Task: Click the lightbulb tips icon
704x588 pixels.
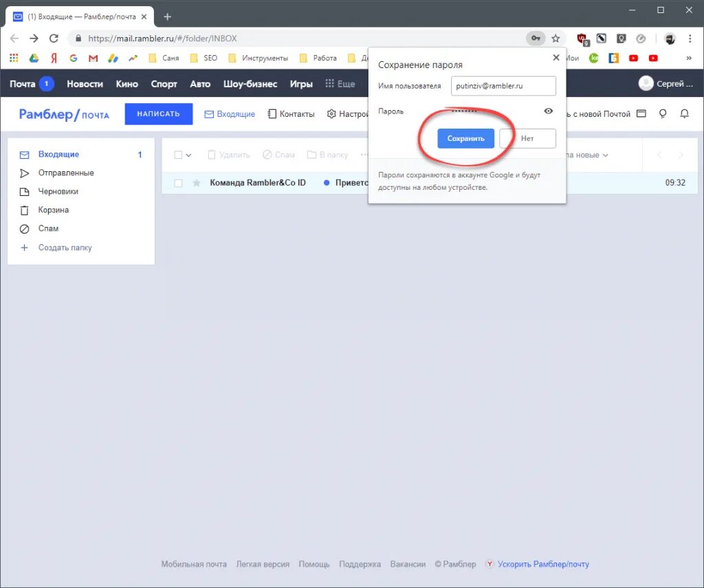Action: point(663,113)
